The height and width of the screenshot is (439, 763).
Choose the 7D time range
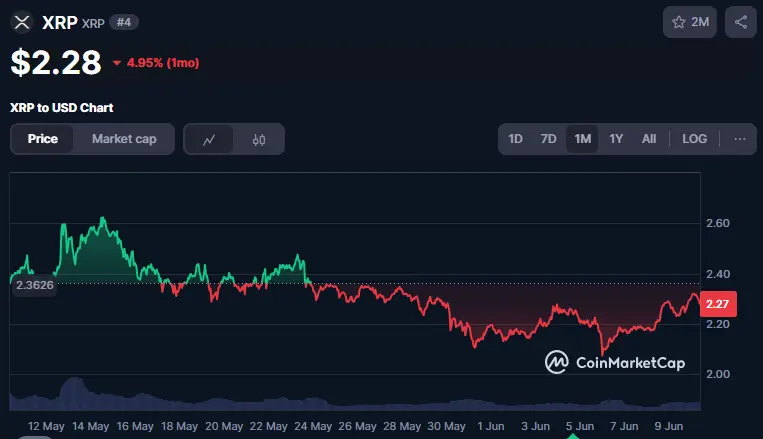(548, 139)
